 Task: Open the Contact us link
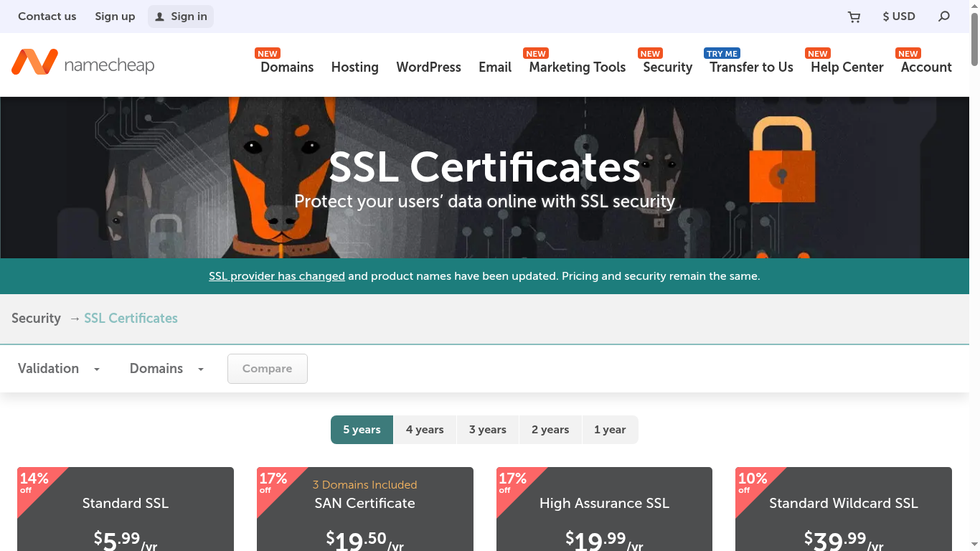[x=47, y=17]
